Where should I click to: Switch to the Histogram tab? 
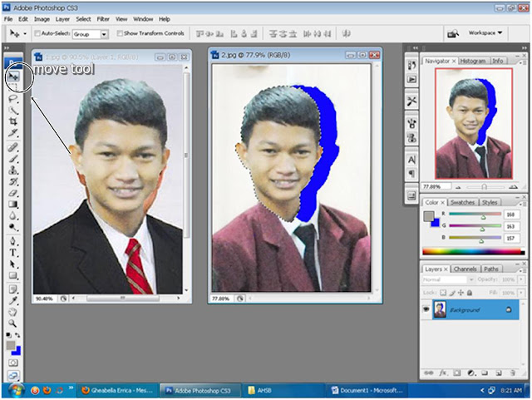(472, 61)
